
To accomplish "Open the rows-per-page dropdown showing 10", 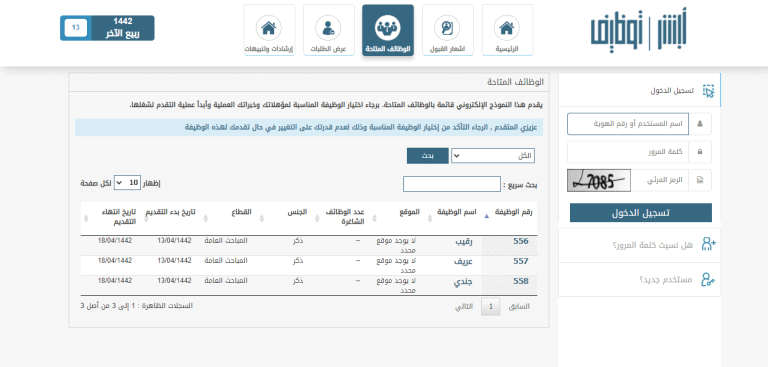I will point(127,183).
